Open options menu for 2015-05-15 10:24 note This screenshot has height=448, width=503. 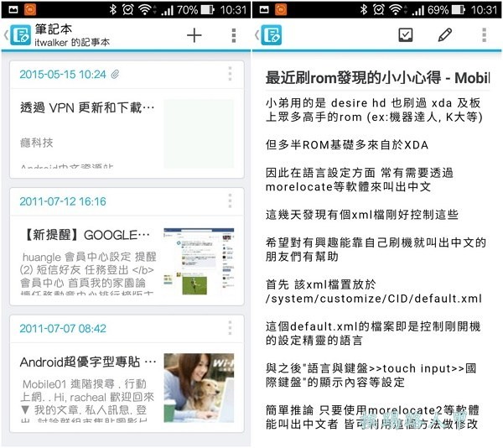click(x=230, y=74)
